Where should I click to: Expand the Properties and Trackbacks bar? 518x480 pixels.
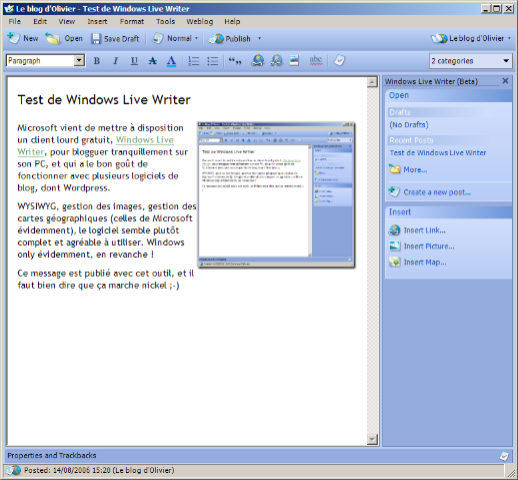(52, 455)
